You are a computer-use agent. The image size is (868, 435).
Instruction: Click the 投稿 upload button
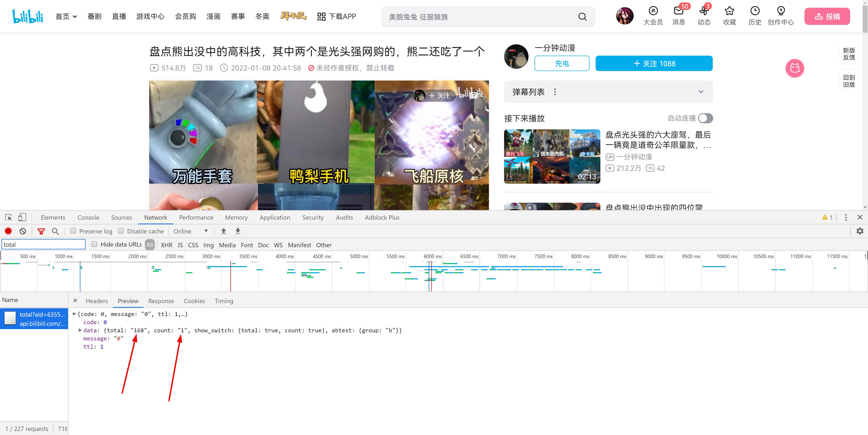(x=827, y=16)
